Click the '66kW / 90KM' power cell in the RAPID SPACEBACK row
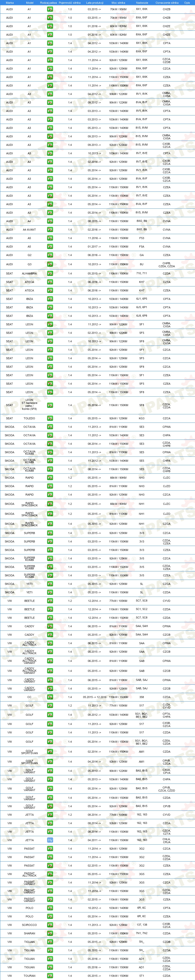195x980 pixels. [x=118, y=504]
